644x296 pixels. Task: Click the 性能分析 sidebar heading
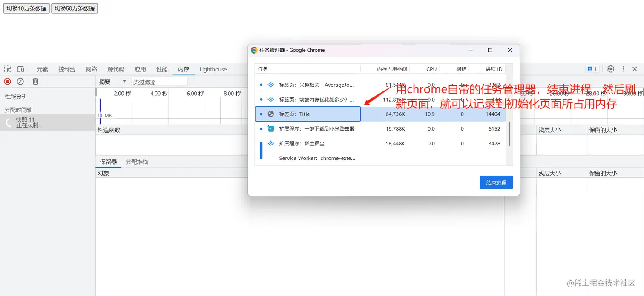pos(16,97)
